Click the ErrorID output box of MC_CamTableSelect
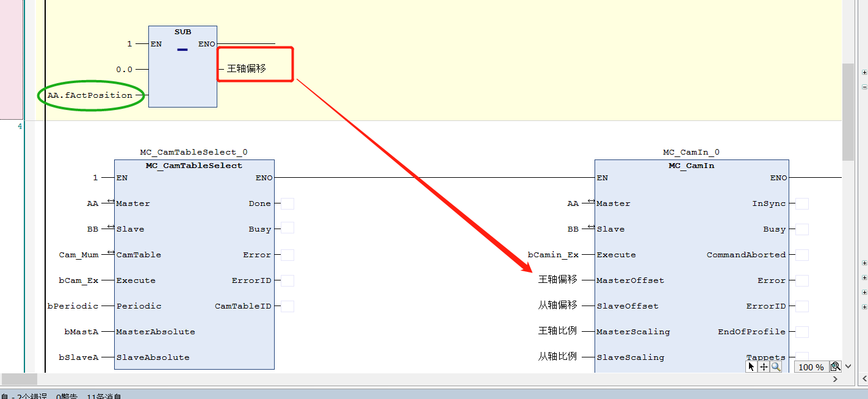 pyautogui.click(x=288, y=280)
